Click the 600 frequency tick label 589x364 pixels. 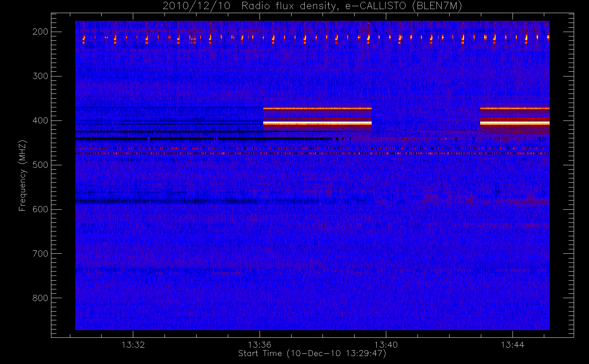40,209
